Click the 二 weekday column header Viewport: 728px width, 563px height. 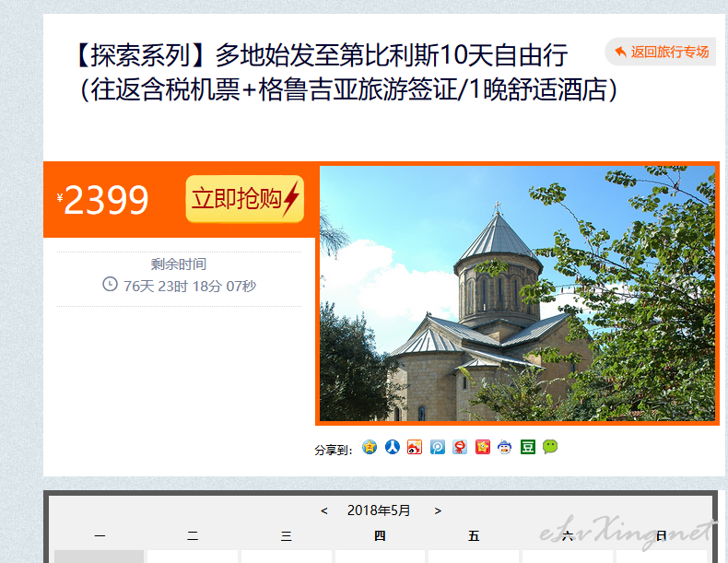[193, 536]
